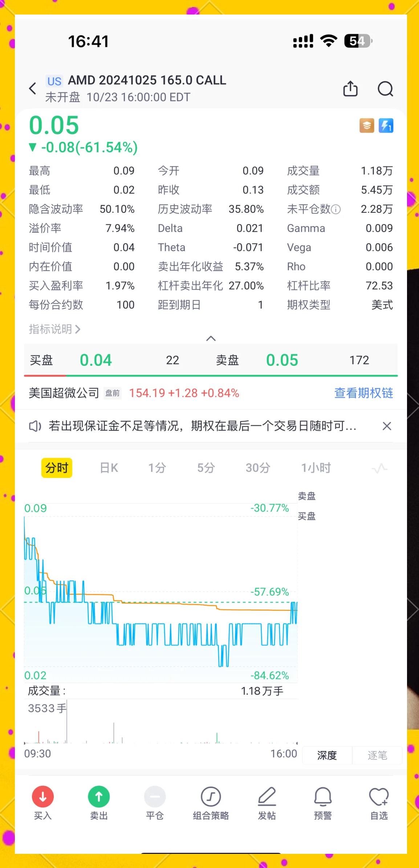Open 指标说明 indicator explanation
Image resolution: width=419 pixels, height=868 pixels.
(54, 329)
